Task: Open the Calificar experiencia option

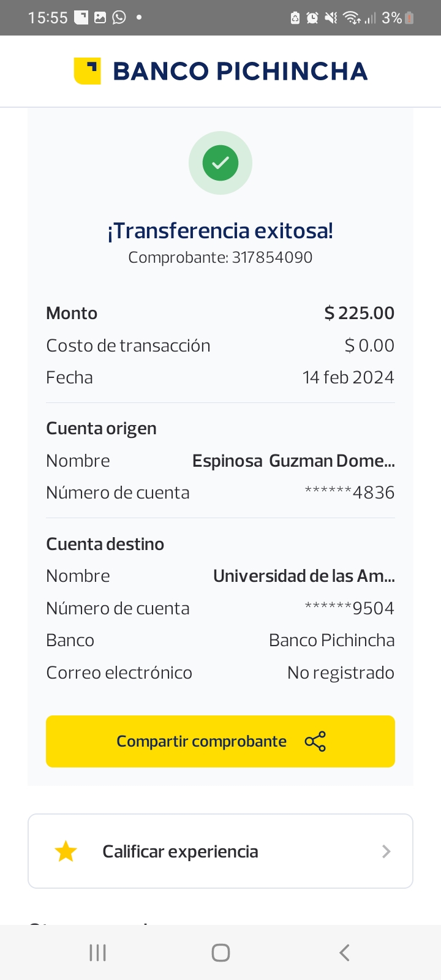Action: tap(180, 851)
